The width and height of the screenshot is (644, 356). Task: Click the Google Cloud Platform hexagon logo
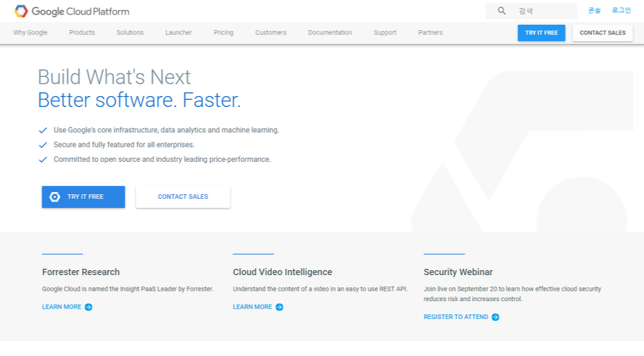click(21, 11)
